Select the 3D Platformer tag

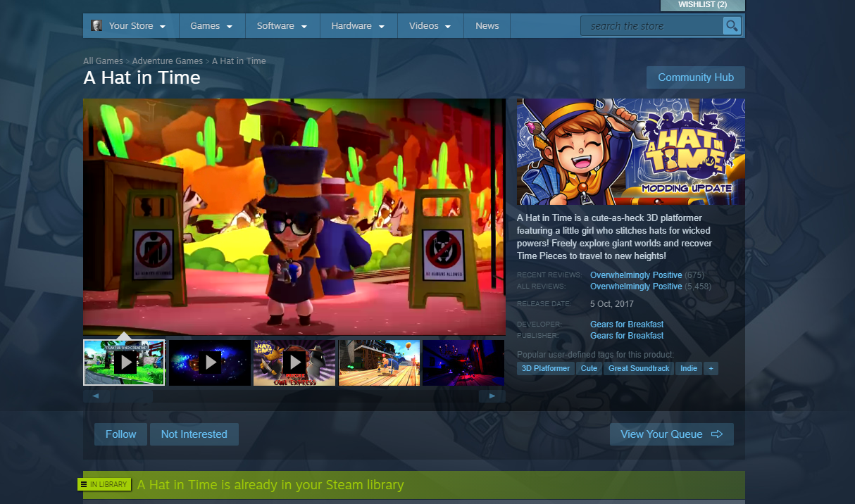pos(546,368)
